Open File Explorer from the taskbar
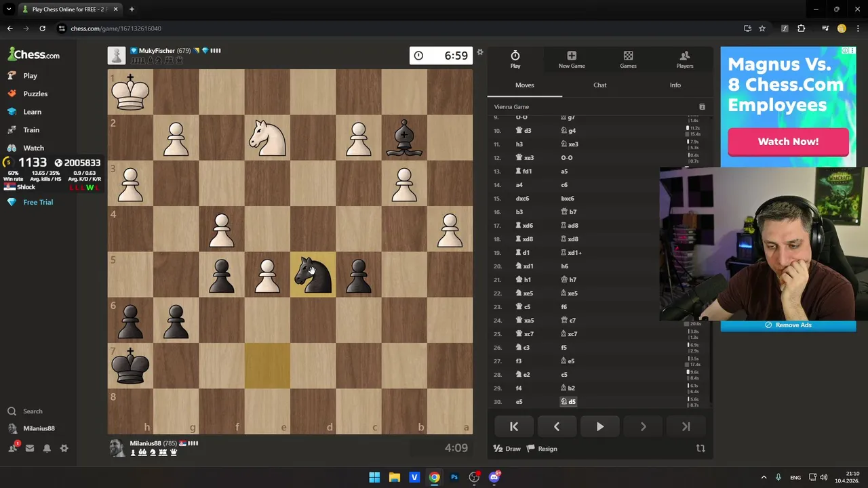Screen dimensions: 868x488 394,477
